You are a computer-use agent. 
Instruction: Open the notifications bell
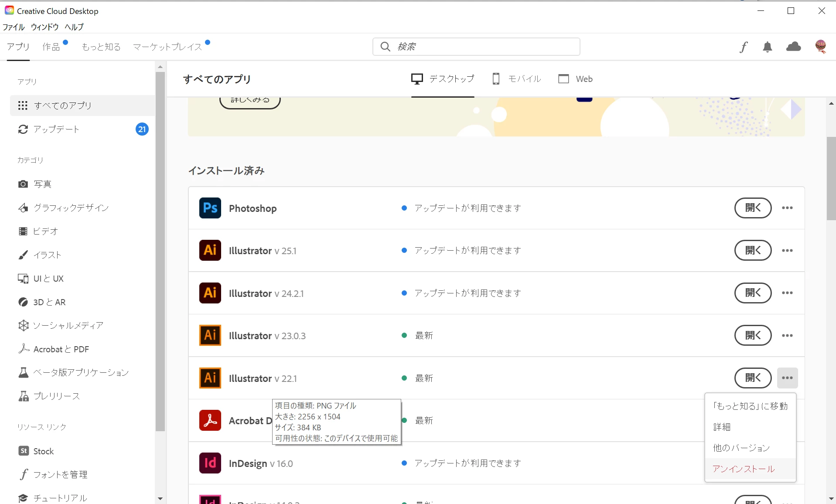(768, 47)
